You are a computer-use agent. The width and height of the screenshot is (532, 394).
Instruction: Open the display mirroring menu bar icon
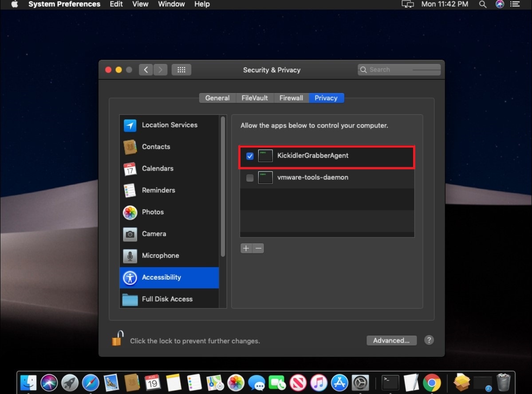click(407, 4)
